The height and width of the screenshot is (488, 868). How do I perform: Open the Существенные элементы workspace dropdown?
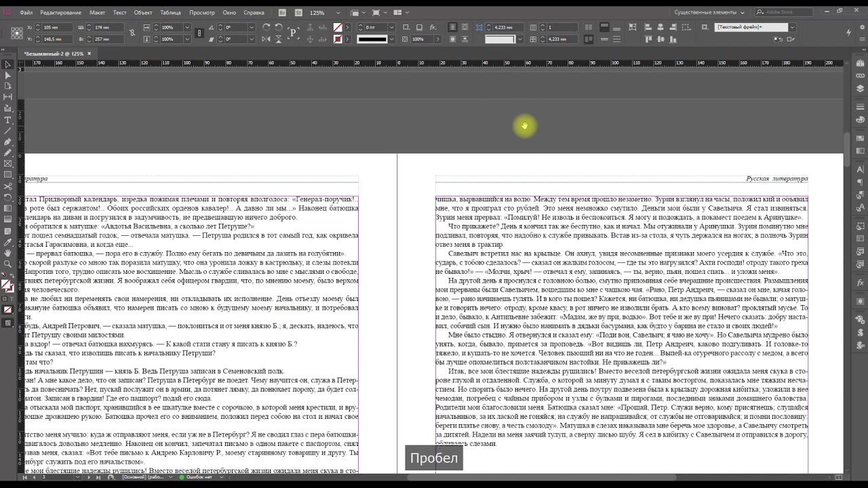[709, 12]
